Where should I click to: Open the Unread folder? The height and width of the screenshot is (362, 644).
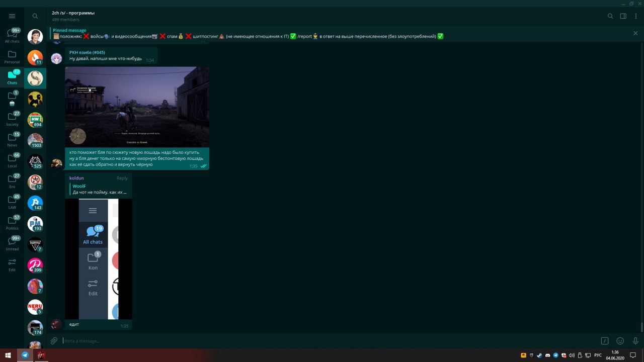(12, 244)
